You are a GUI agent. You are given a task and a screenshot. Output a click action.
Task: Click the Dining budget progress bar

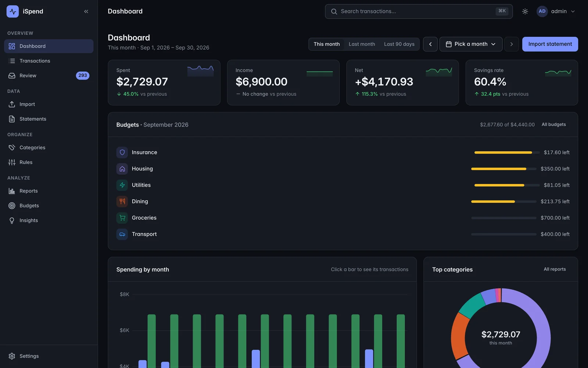(504, 202)
